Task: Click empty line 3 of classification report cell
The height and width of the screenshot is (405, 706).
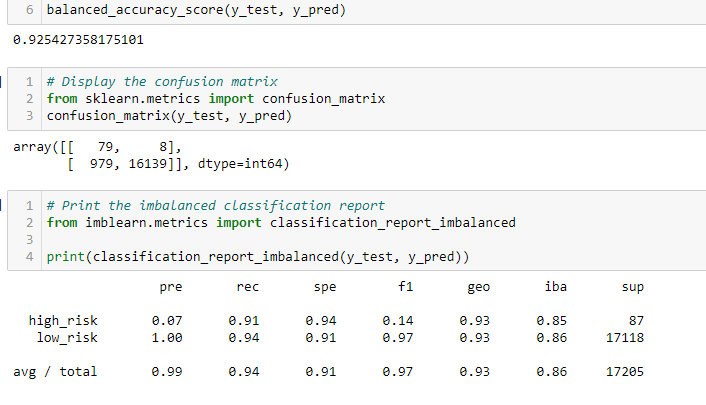Action: pos(374,240)
